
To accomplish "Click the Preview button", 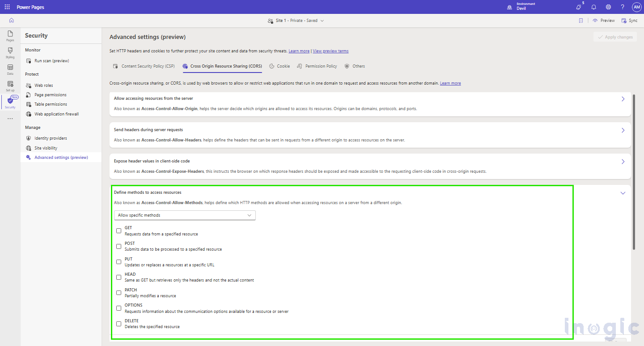I will click(x=604, y=21).
